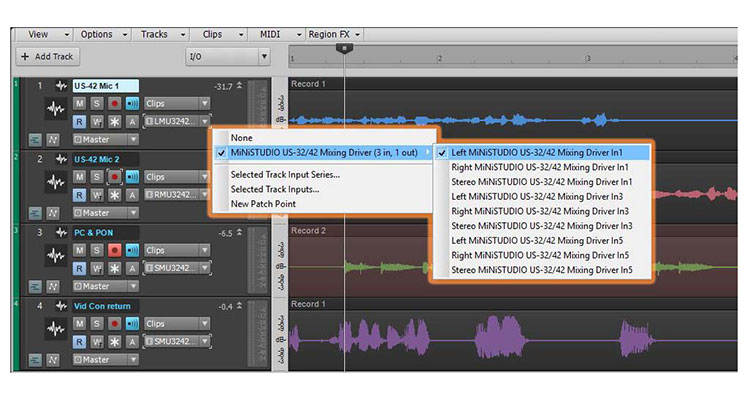
Task: Solo the US-42 Mic 1 track
Action: click(97, 103)
